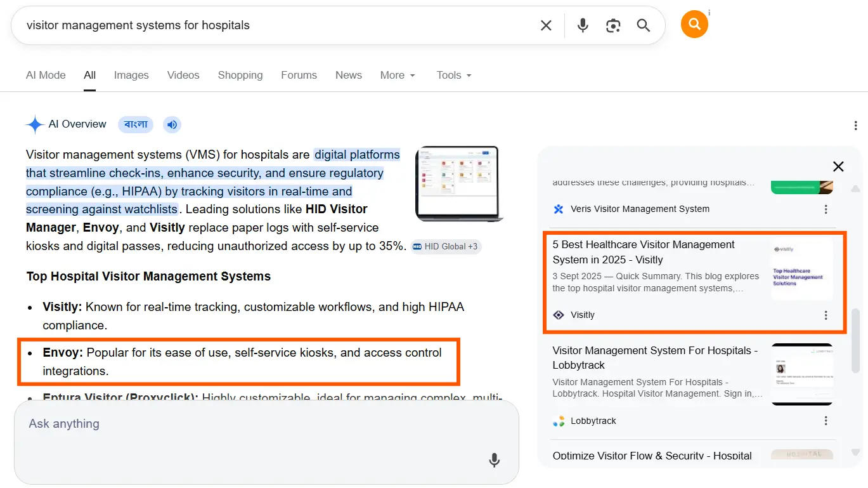Click the Lobbytrack source name text

pos(593,421)
